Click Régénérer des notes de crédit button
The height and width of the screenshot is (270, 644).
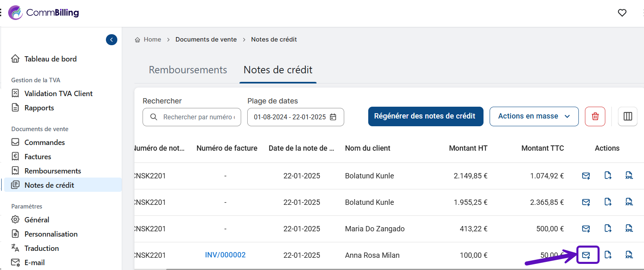pyautogui.click(x=425, y=116)
